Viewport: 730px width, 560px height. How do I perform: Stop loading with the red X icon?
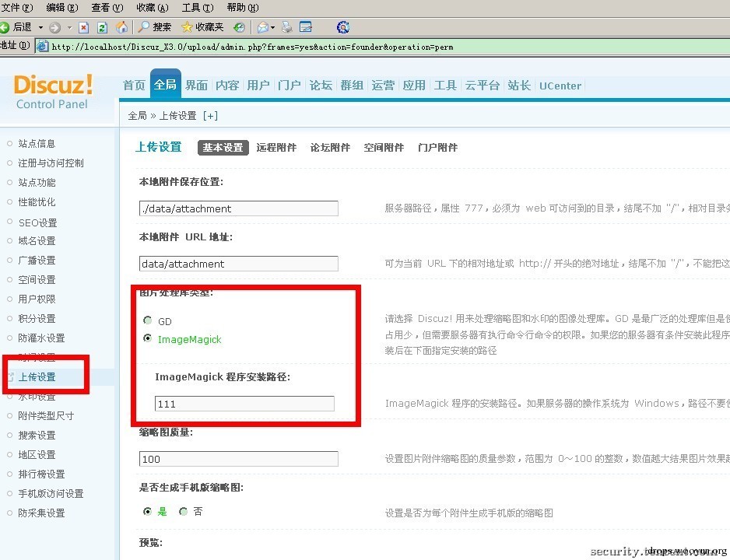click(x=84, y=27)
